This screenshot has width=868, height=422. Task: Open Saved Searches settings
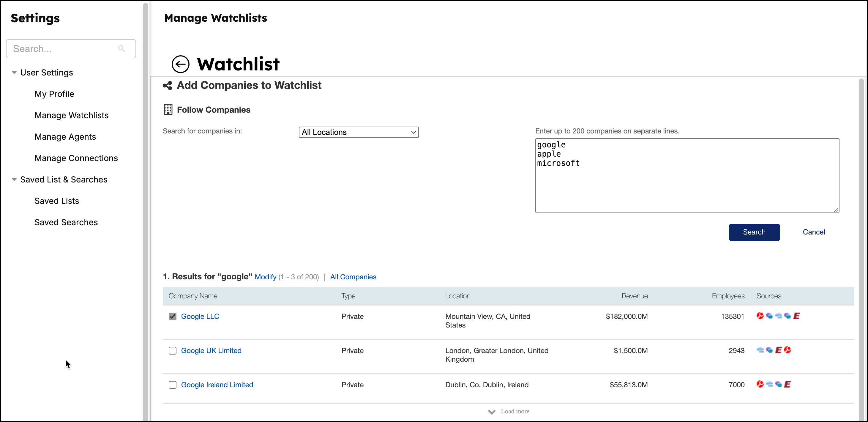tap(66, 222)
